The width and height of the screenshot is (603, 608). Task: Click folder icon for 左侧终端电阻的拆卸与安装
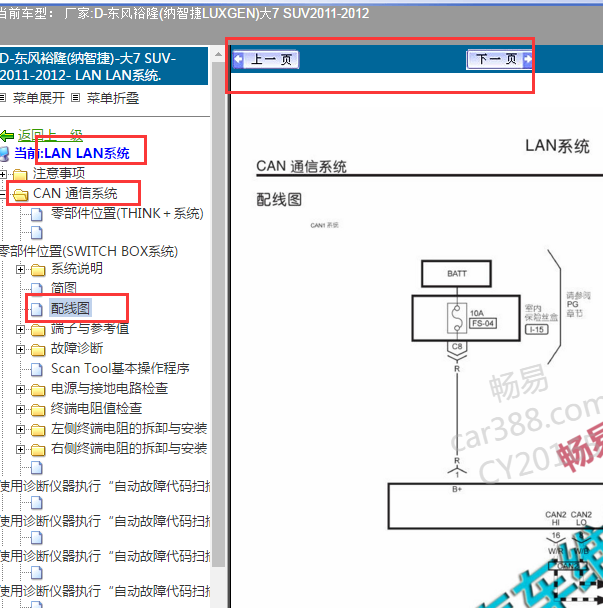[38, 430]
